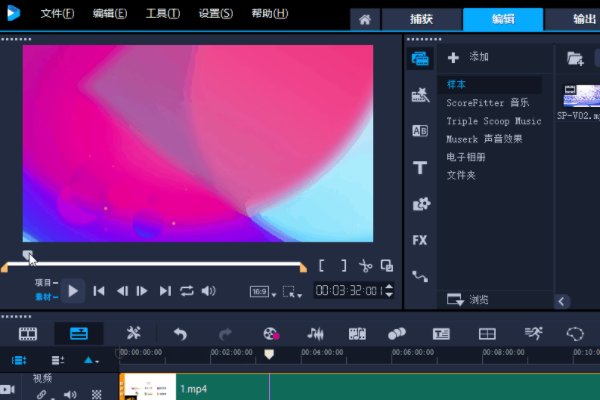Screen dimensions: 600x400
Task: Switch to the 捕获 tab
Action: click(x=422, y=19)
